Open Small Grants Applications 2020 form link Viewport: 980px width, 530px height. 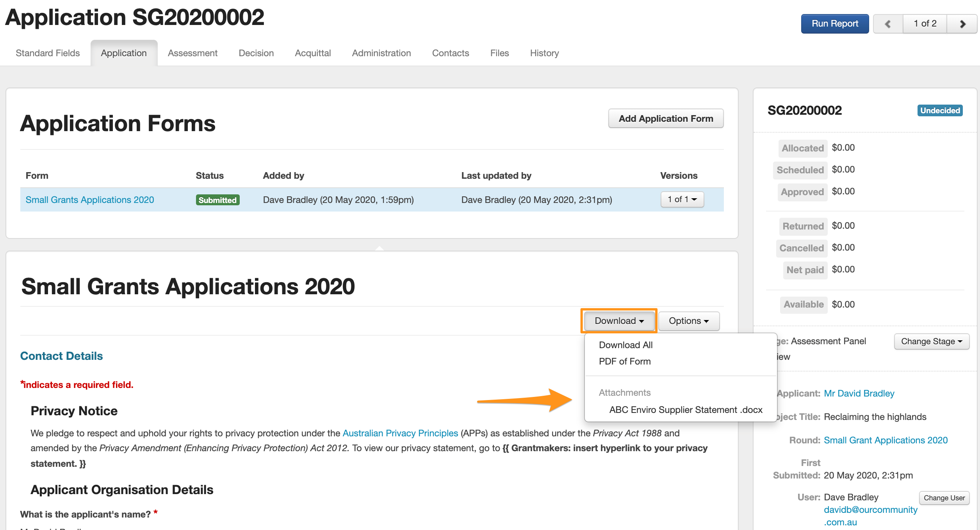90,200
